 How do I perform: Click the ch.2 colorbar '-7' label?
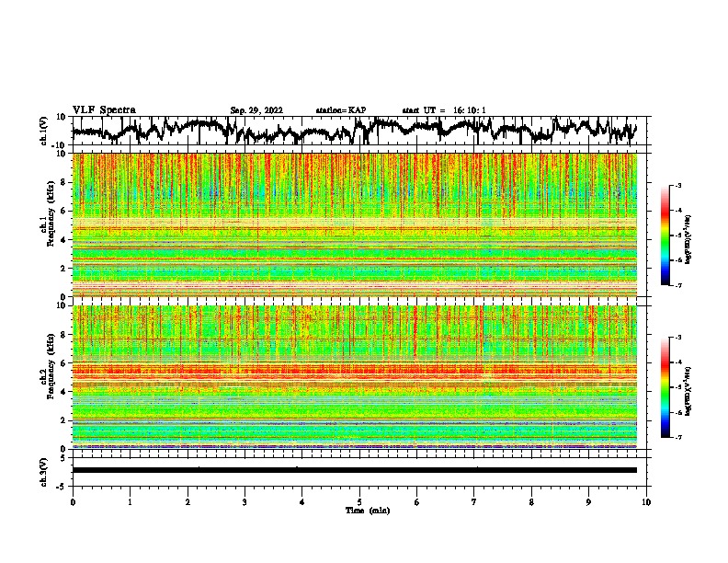click(x=677, y=437)
